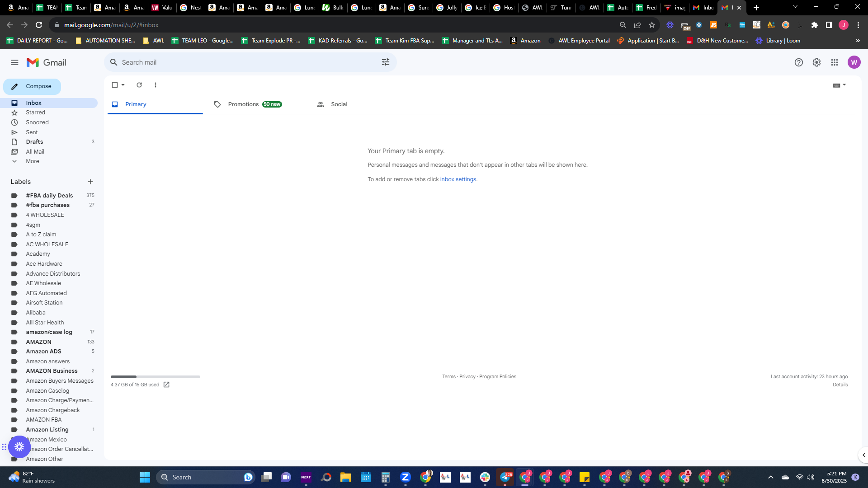The height and width of the screenshot is (488, 868).
Task: Show more bookmarks chevron
Action: click(x=858, y=41)
